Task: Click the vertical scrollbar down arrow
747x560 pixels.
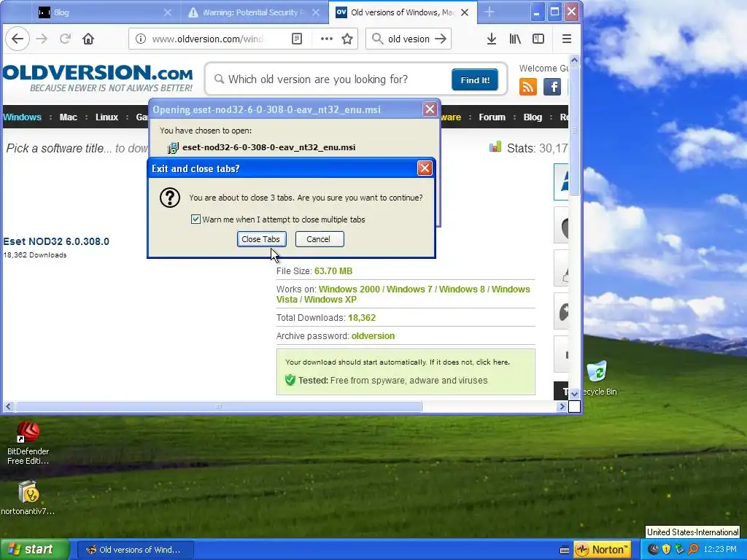Action: coord(574,394)
